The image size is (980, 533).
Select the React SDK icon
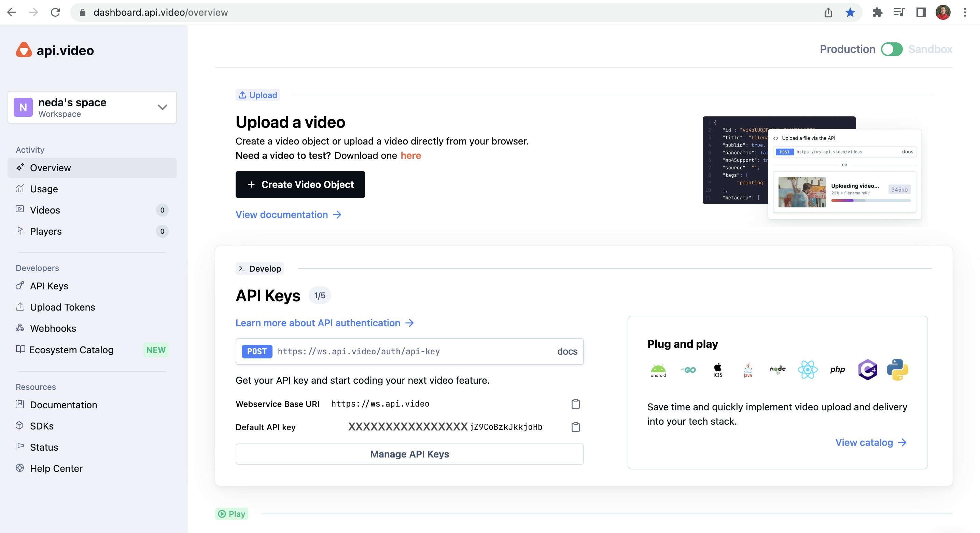(x=807, y=370)
